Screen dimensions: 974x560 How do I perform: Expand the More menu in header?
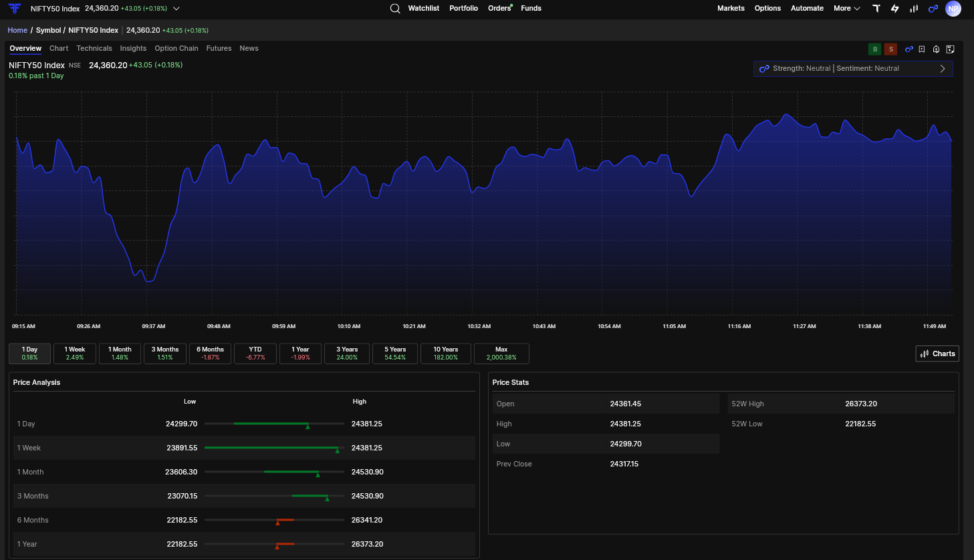pos(846,9)
